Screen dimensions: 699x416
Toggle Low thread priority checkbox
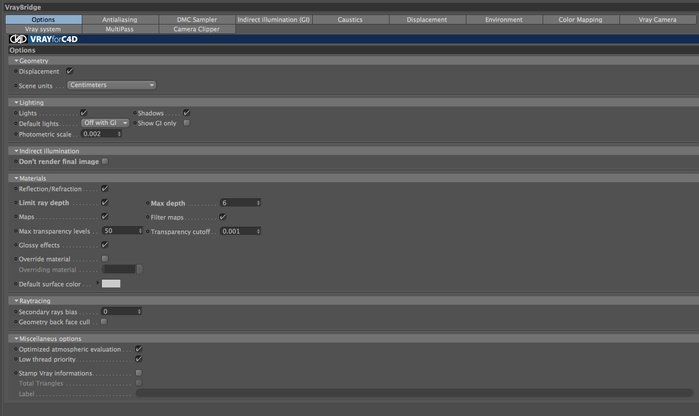(x=139, y=359)
